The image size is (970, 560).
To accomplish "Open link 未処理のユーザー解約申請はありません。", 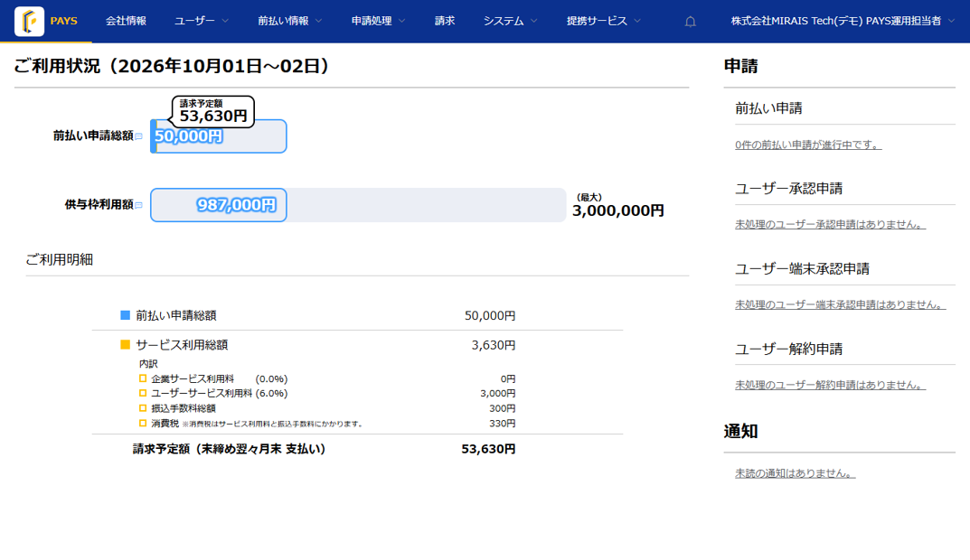I will tap(830, 385).
